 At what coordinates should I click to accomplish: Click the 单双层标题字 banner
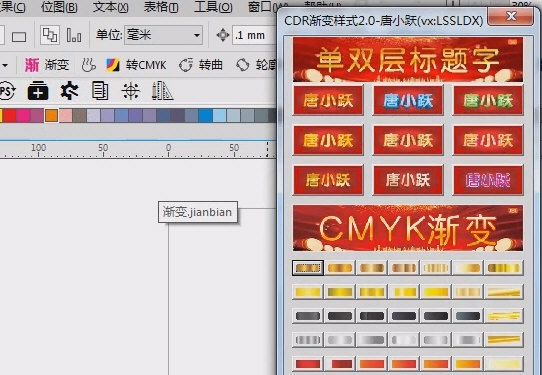408,59
